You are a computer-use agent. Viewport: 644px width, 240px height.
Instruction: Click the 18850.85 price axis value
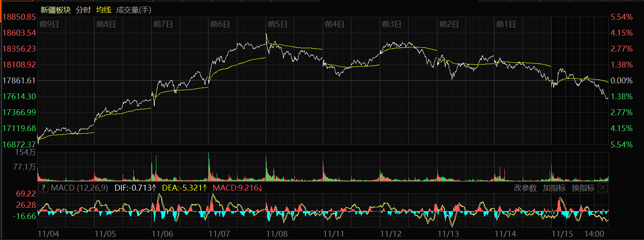(x=19, y=17)
